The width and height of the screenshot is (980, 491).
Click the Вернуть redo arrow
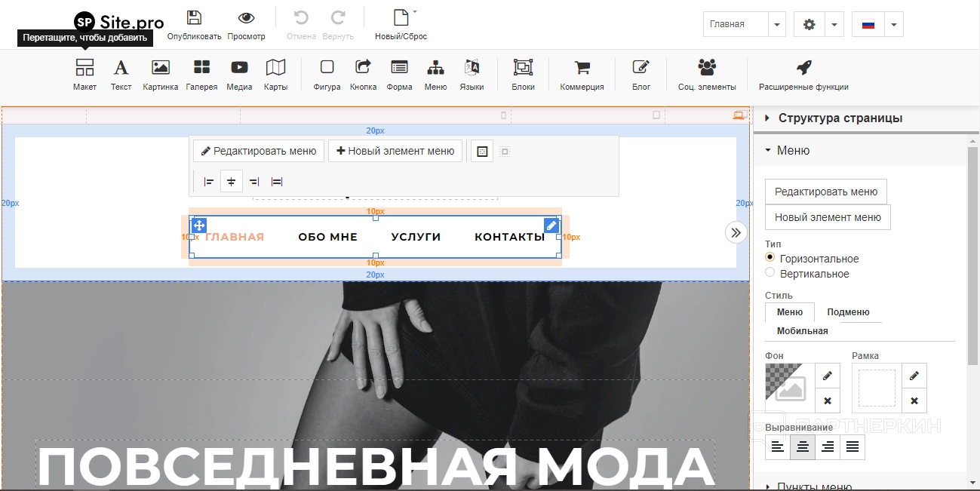tap(338, 18)
